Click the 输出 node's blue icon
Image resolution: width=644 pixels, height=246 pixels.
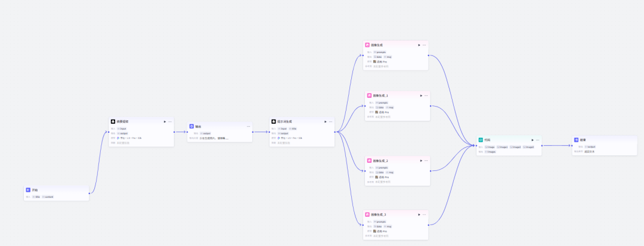coord(191,126)
